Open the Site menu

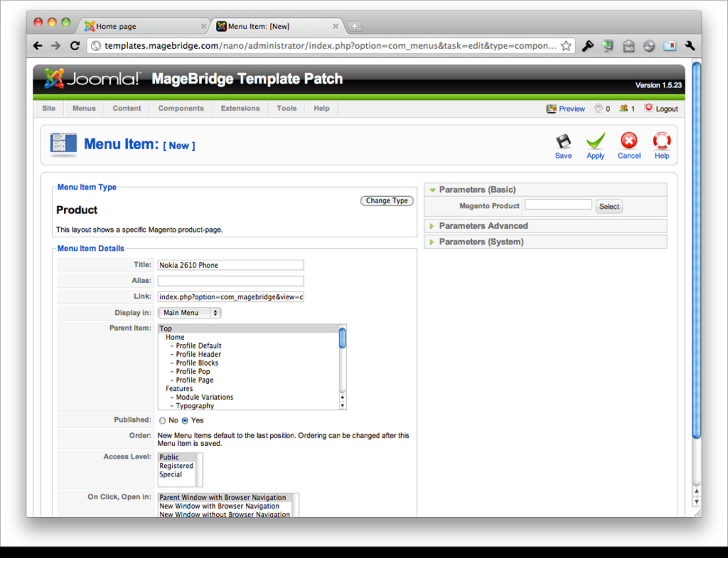[x=49, y=108]
